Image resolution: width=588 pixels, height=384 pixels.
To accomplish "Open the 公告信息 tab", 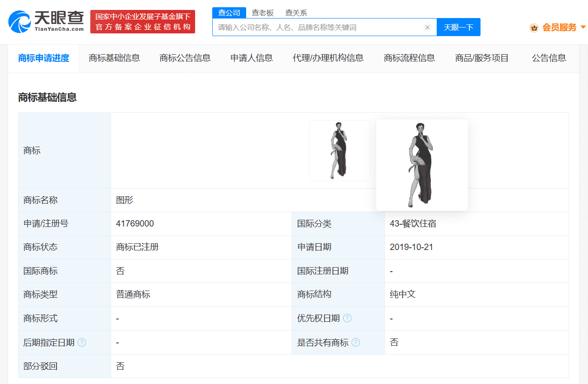I will click(549, 58).
